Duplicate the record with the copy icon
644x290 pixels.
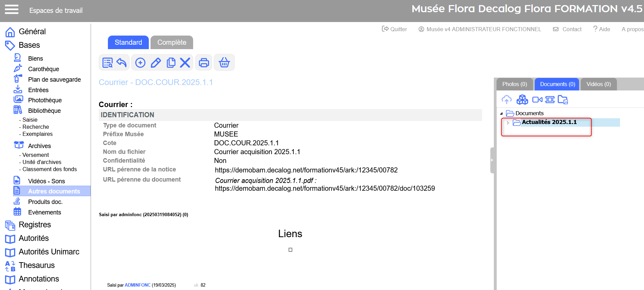[171, 63]
